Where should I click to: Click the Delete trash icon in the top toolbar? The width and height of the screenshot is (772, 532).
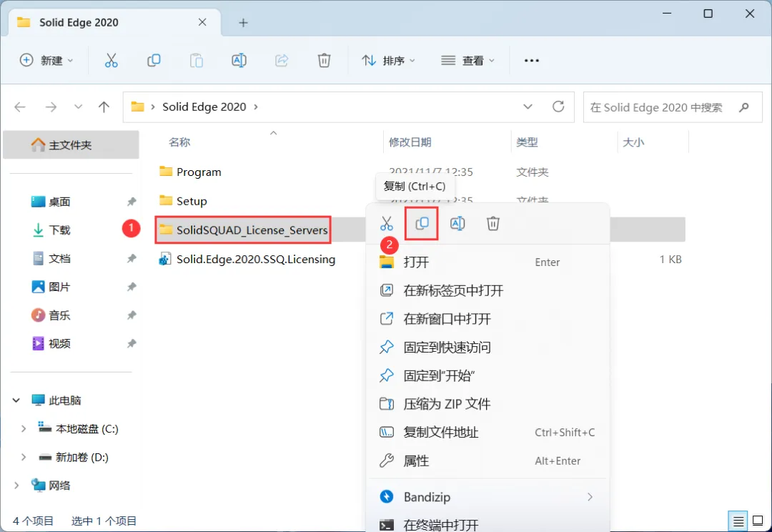pos(324,61)
